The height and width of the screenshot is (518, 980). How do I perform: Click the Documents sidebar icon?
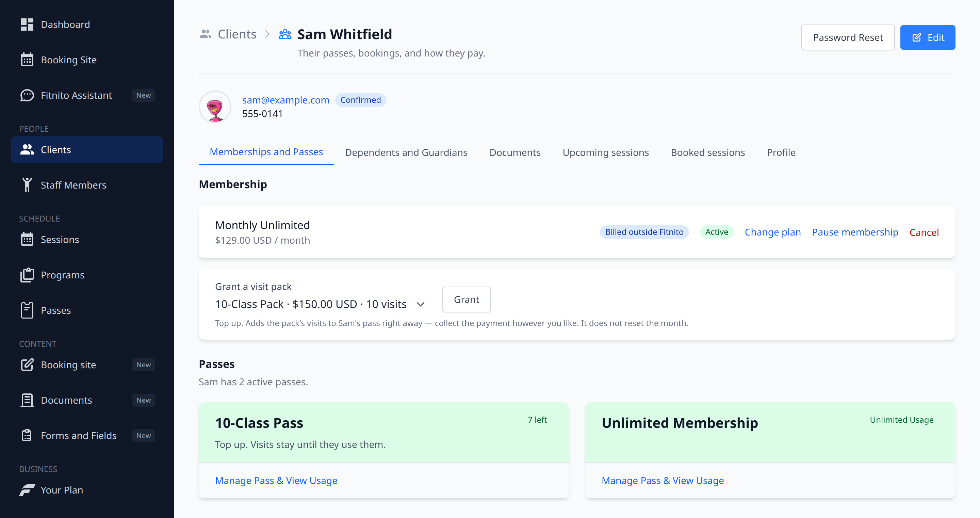pos(27,400)
